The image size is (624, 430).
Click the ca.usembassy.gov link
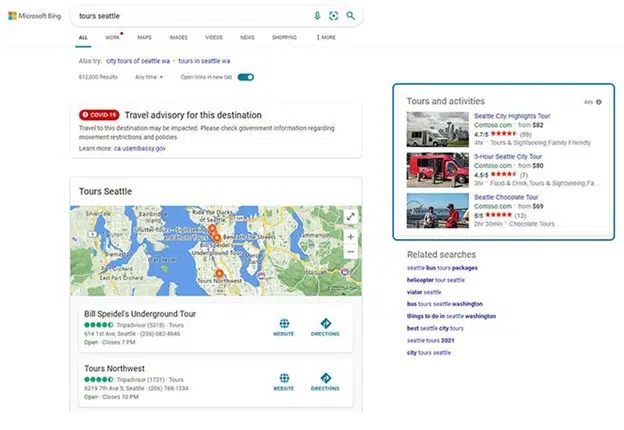click(140, 148)
